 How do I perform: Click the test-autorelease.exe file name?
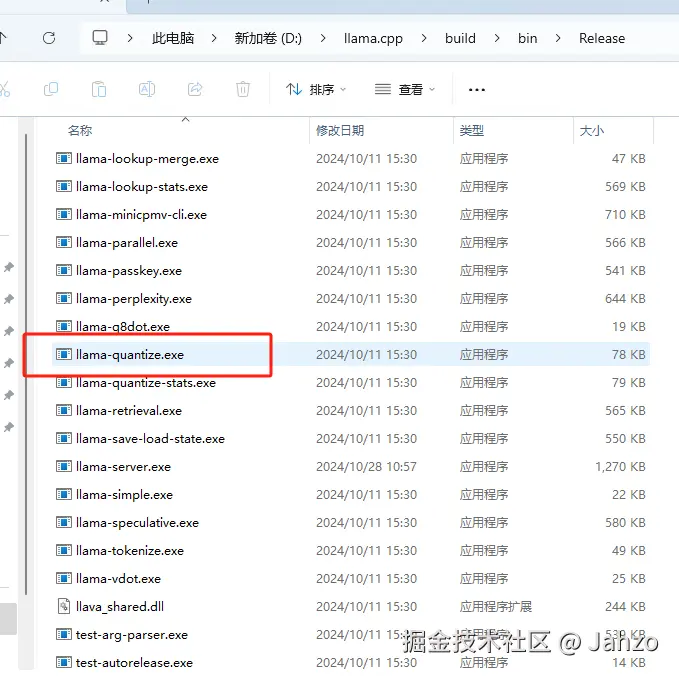pos(134,663)
